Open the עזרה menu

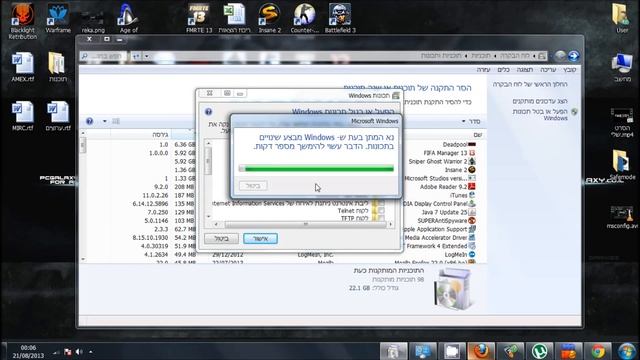coord(483,70)
